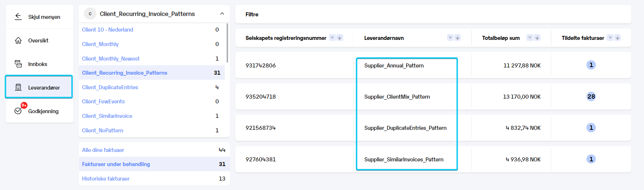
Task: Select Client_Recurring_Invoice_Patterns in the client list
Action: (x=152, y=73)
